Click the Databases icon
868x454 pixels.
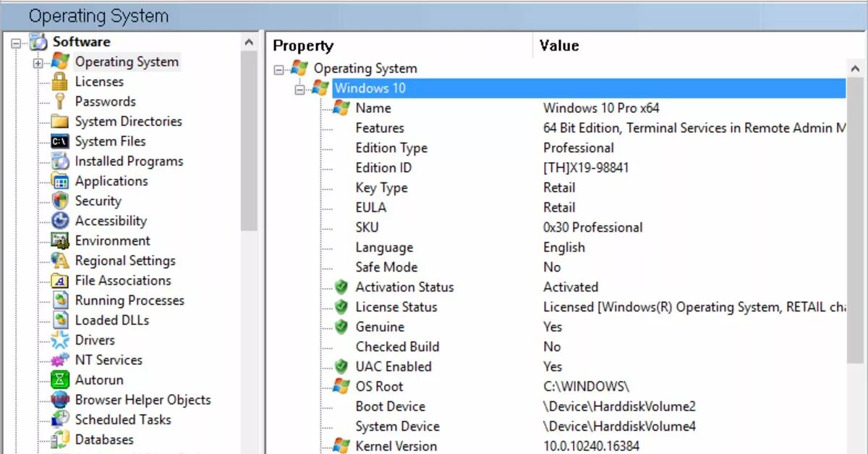pos(61,440)
